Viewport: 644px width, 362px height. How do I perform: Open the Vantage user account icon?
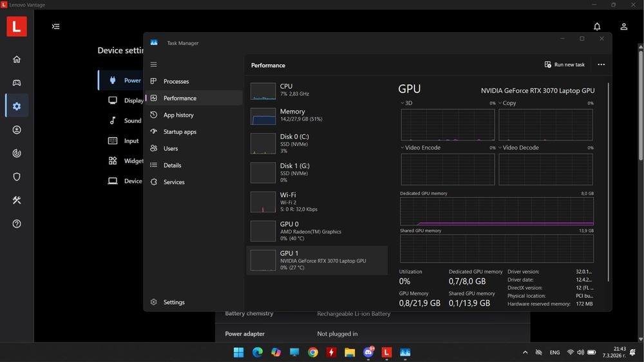point(623,26)
